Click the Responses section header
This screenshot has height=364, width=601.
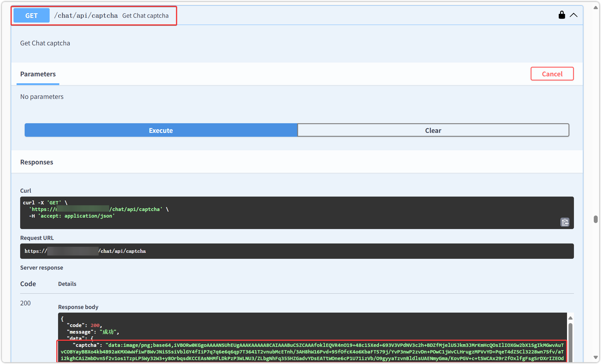(x=37, y=162)
